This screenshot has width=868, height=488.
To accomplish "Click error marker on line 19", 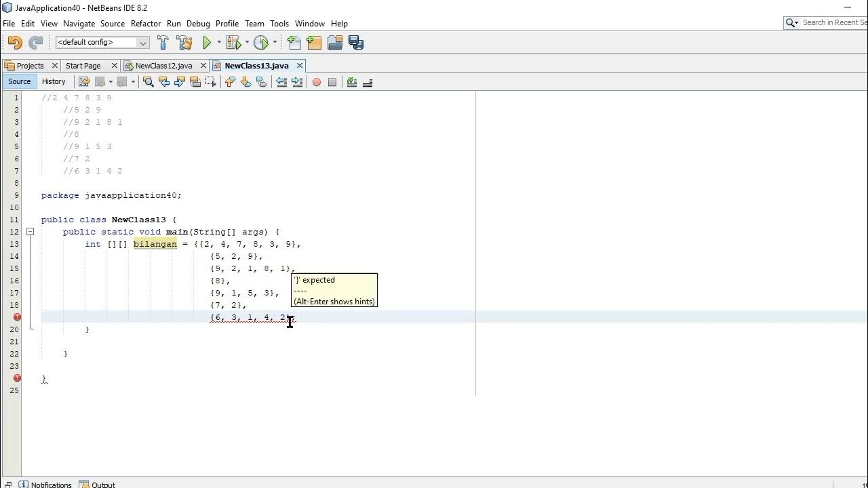I will (x=17, y=317).
